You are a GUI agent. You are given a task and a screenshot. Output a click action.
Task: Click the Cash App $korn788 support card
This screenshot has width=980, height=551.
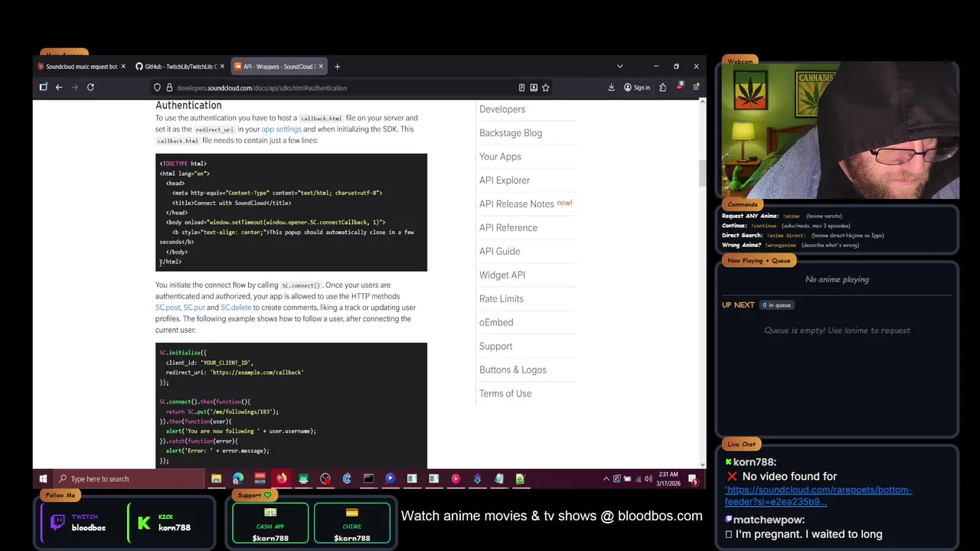coord(270,523)
